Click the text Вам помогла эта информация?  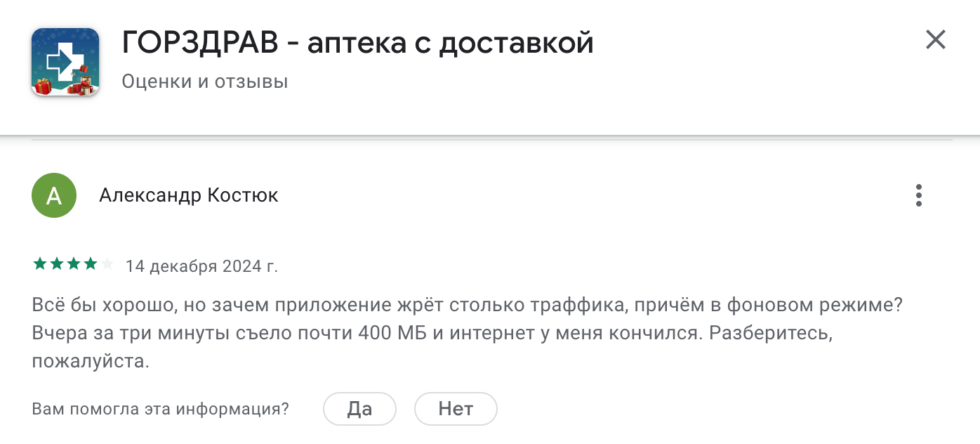coord(160,409)
